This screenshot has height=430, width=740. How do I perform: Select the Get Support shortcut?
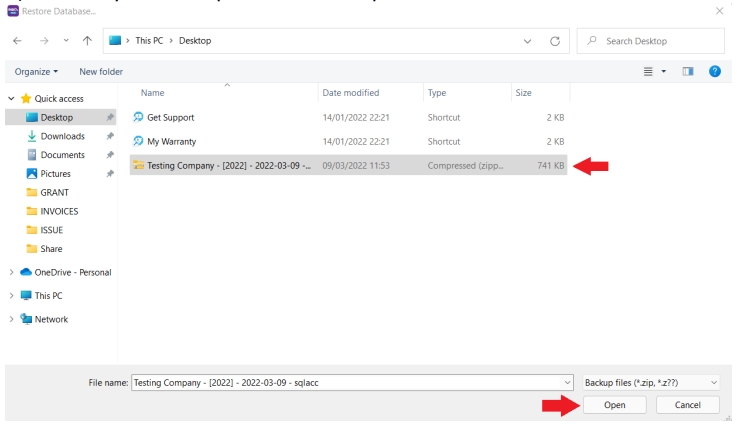click(170, 117)
